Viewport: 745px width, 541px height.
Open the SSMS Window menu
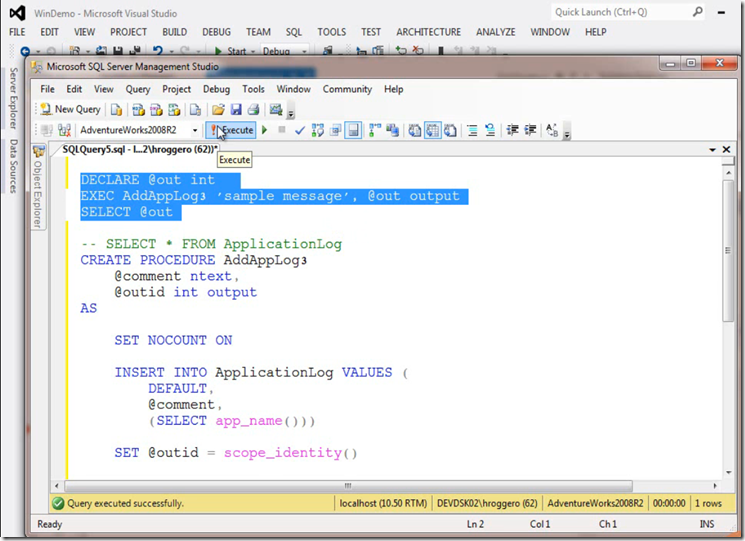[x=294, y=89]
